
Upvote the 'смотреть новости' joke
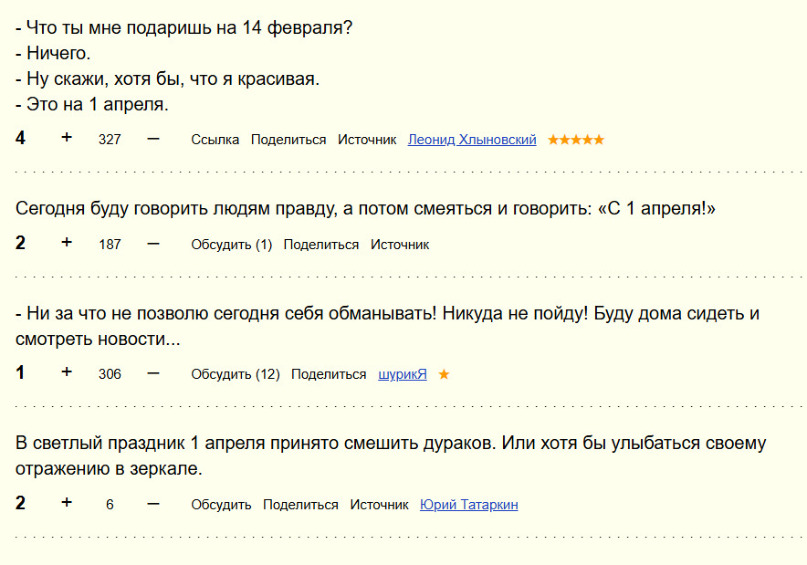pos(67,373)
